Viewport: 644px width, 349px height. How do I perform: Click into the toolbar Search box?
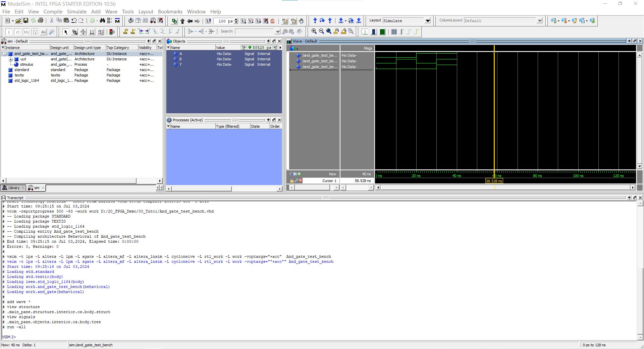(255, 32)
